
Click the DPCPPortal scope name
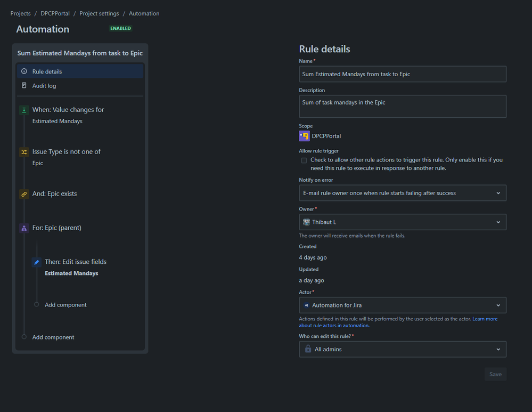pos(326,136)
